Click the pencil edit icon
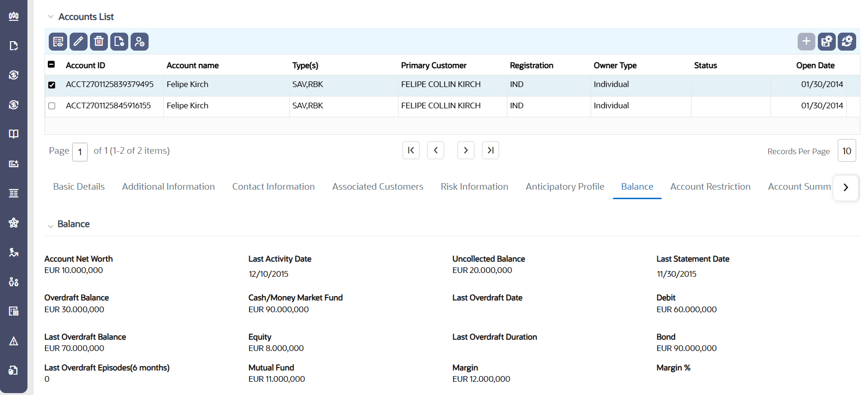The width and height of the screenshot is (868, 395). [x=79, y=42]
